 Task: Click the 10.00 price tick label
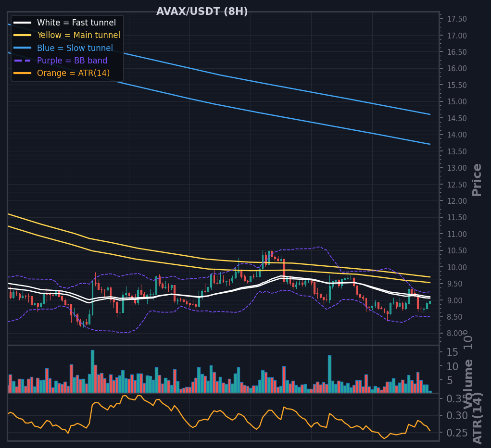pos(457,267)
